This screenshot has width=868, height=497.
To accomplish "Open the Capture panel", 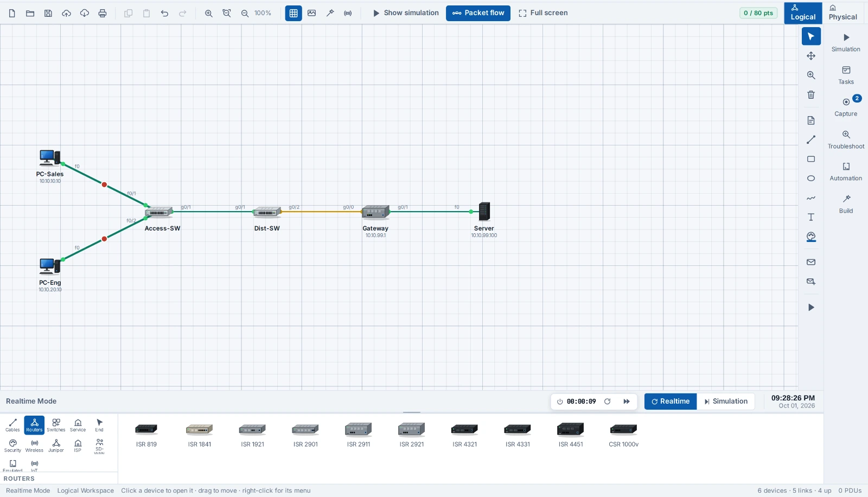I will [x=846, y=107].
